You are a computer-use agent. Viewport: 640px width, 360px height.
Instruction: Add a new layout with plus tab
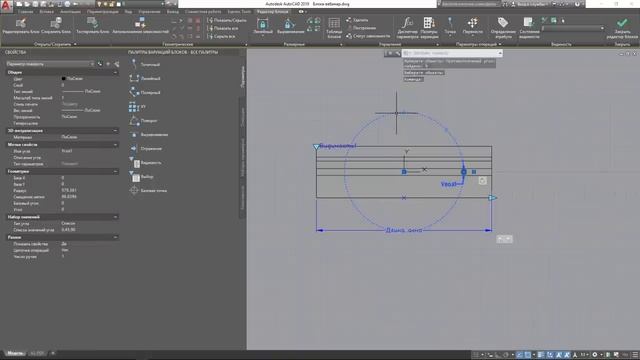coord(53,353)
